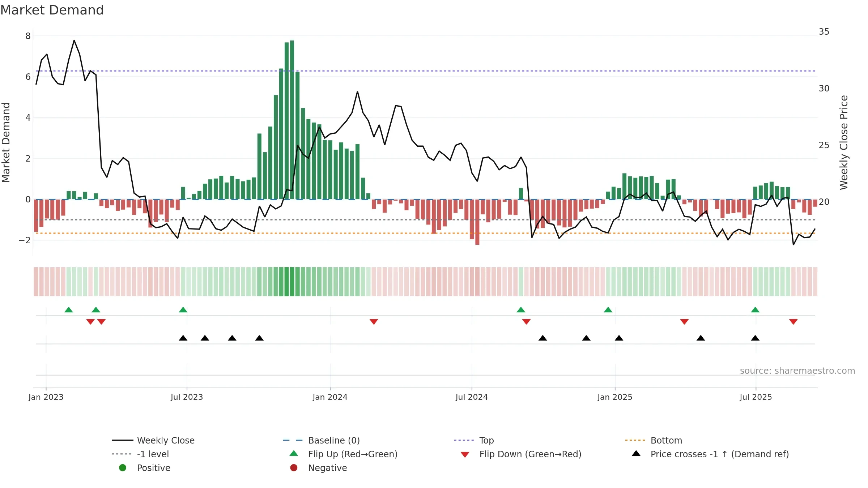
Task: Toggle the -1 level legend entry
Action: pyautogui.click(x=140, y=454)
